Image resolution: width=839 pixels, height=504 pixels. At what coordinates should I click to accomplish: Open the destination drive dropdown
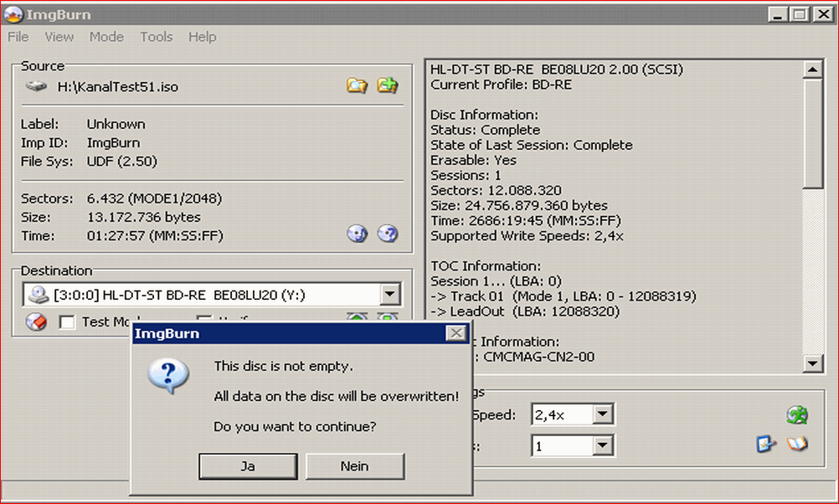click(389, 295)
